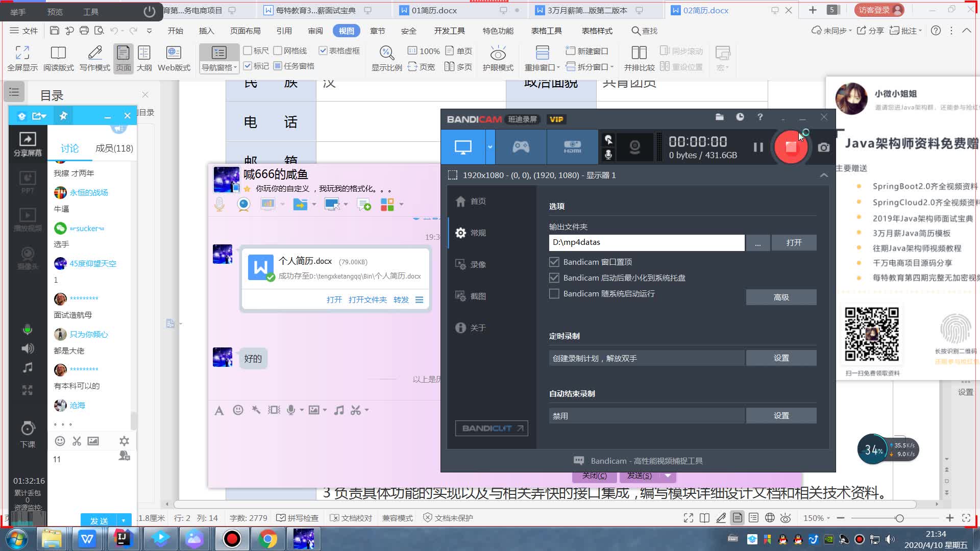Uncheck Bandicam window always on top
Screen dimensions: 980x551
coord(554,262)
